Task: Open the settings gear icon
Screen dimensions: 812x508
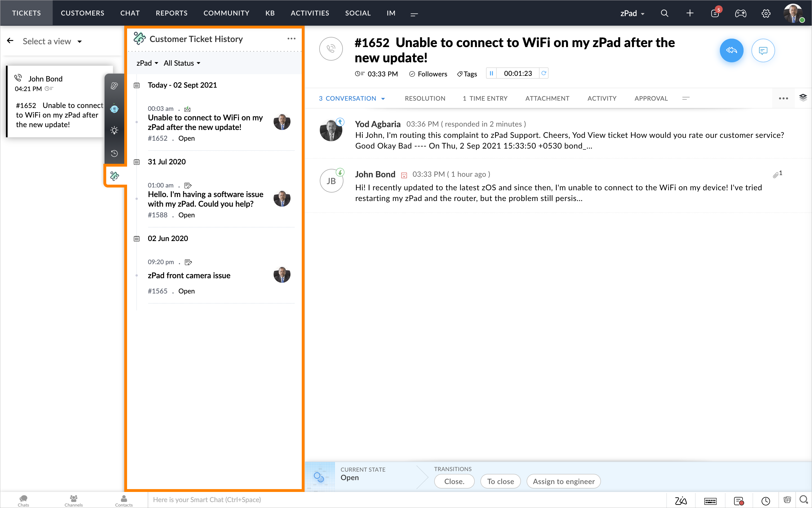Action: pos(766,13)
